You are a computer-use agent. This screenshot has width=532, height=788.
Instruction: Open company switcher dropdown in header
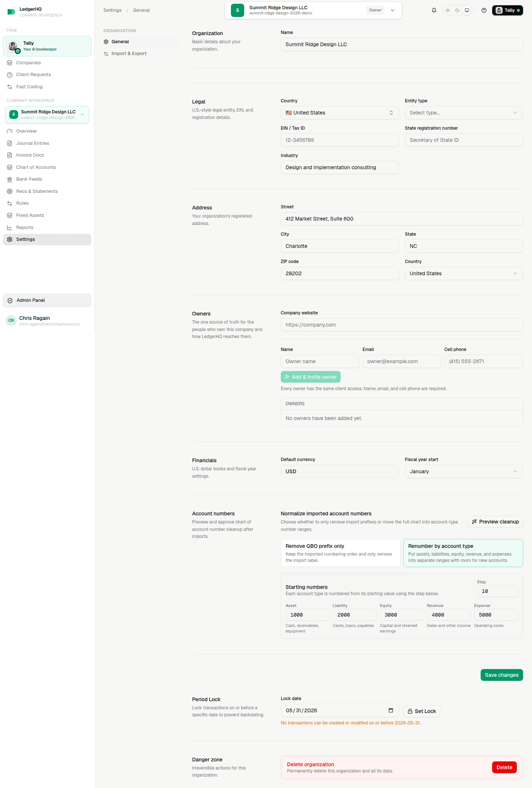tap(313, 10)
